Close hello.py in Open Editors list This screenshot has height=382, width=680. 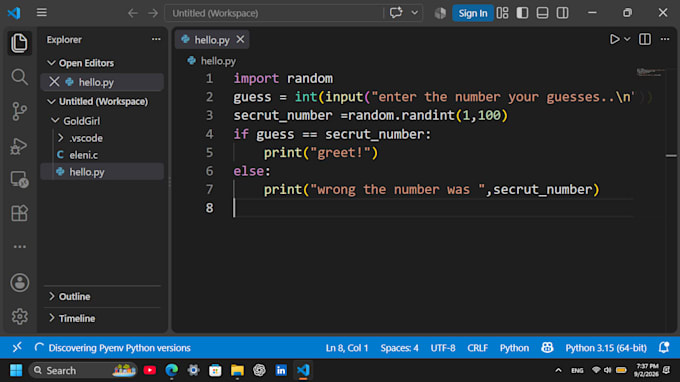point(54,82)
